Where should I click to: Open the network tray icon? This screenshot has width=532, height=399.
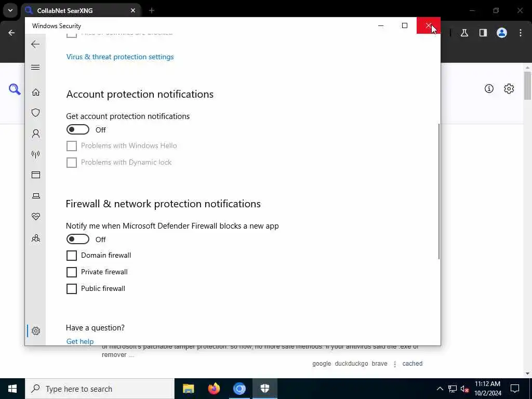click(x=453, y=389)
